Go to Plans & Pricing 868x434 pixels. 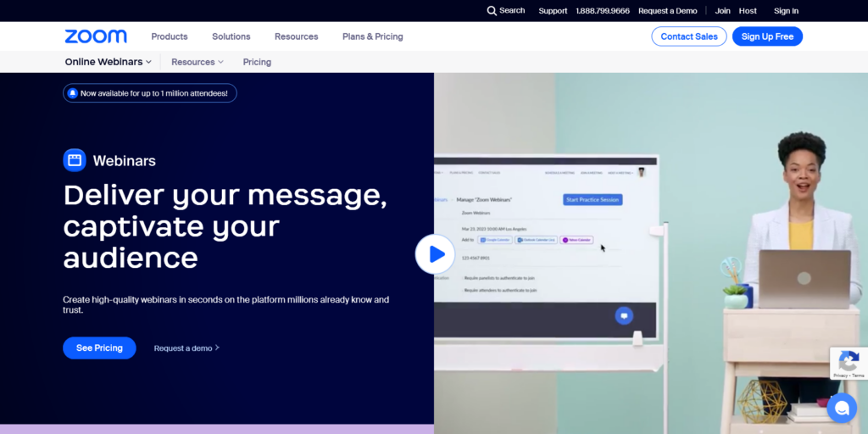click(x=373, y=36)
